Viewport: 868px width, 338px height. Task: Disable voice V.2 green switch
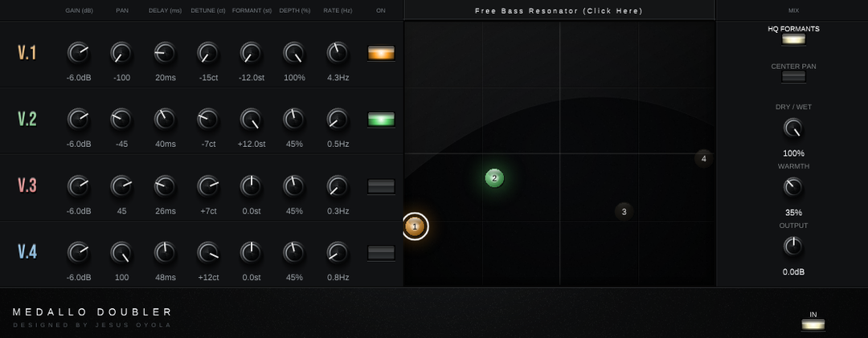pos(382,120)
